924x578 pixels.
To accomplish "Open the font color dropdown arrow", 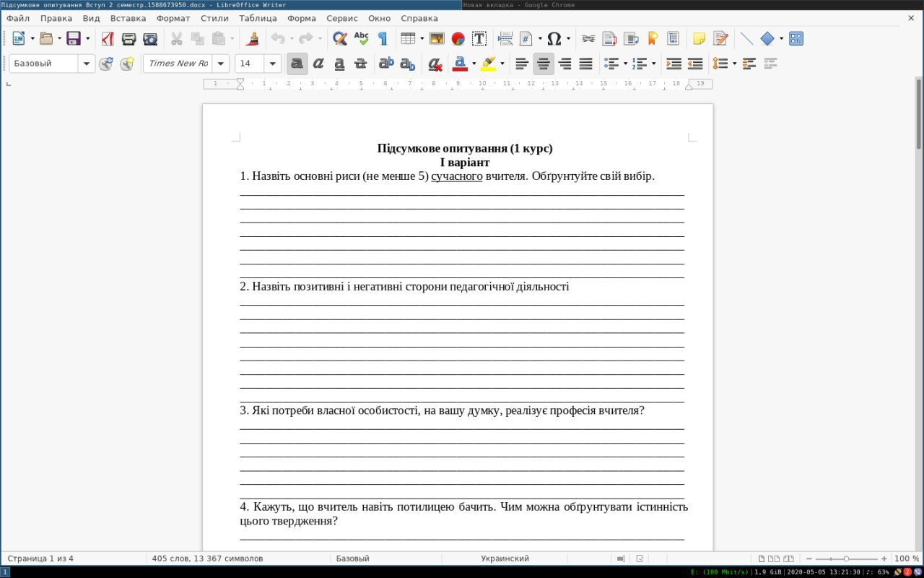I will (474, 64).
